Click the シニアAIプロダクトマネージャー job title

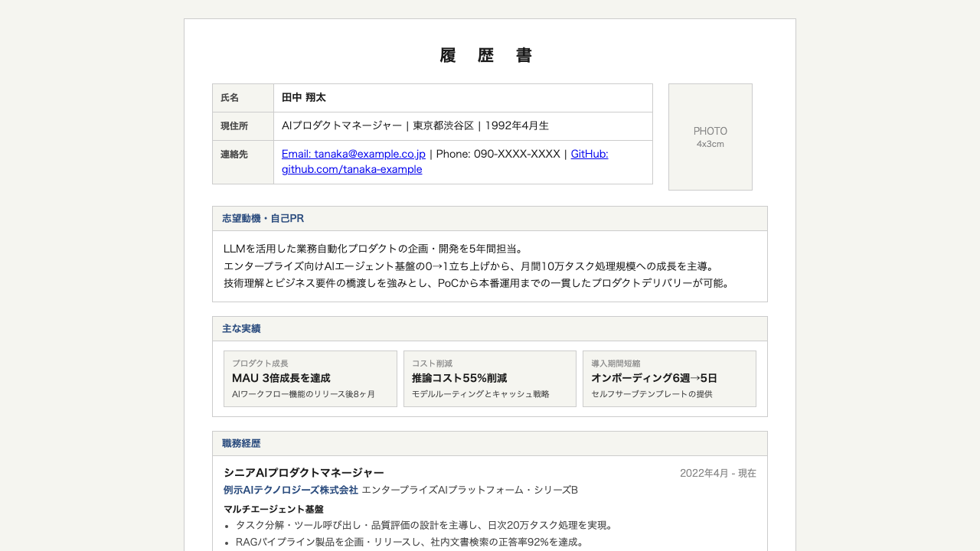pyautogui.click(x=304, y=473)
